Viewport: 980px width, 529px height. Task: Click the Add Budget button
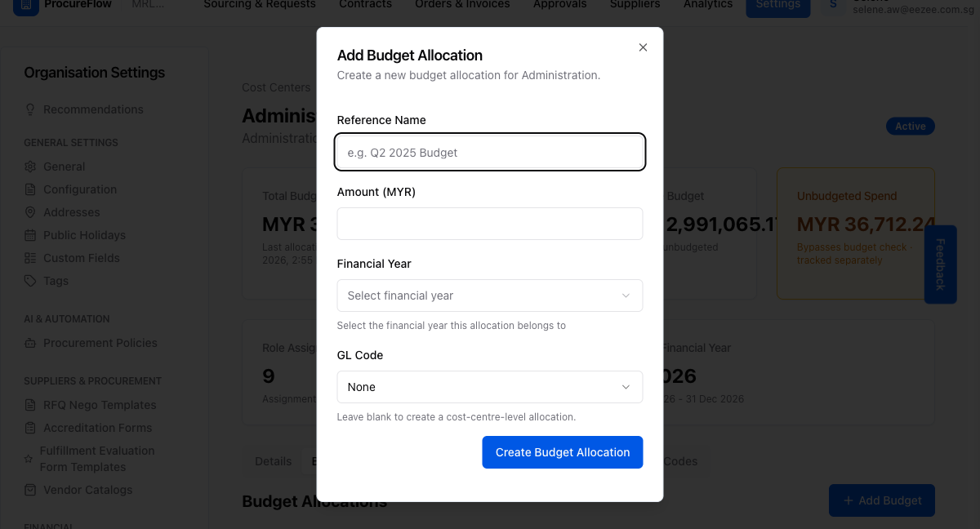[882, 500]
